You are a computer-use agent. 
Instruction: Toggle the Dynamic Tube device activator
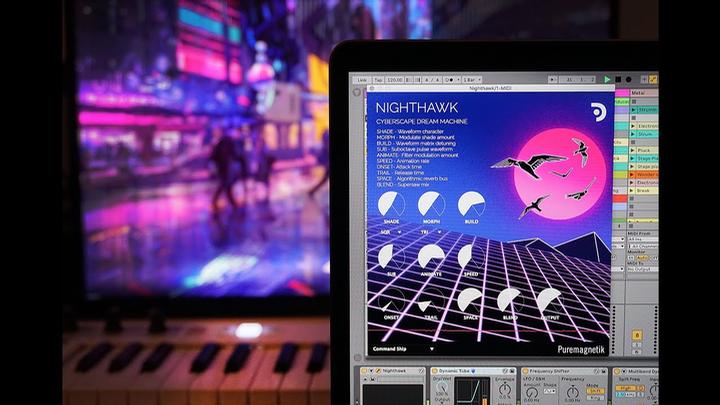pyautogui.click(x=434, y=371)
